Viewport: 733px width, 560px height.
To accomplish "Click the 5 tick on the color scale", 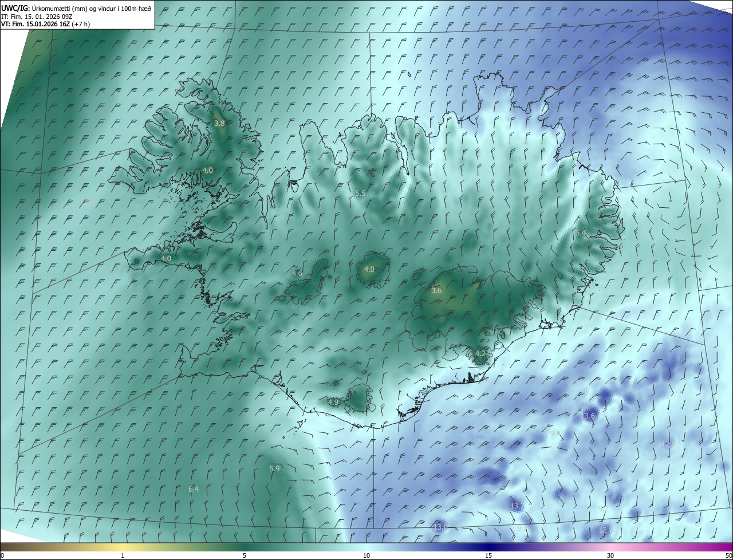I will pos(245,555).
